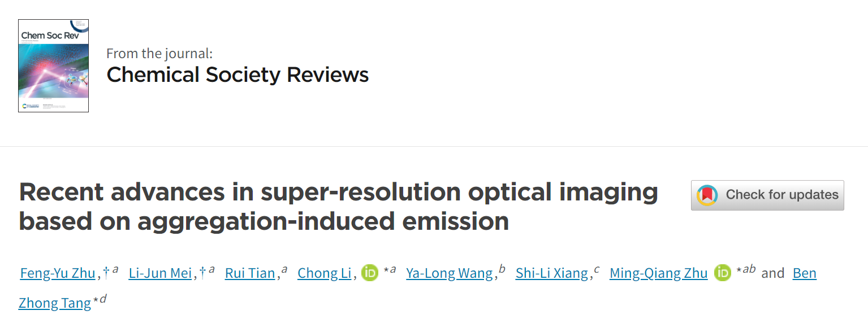Viewport: 868px width, 332px height.
Task: Click the dagger footnote after Li-Jun Mei
Action: click(203, 273)
